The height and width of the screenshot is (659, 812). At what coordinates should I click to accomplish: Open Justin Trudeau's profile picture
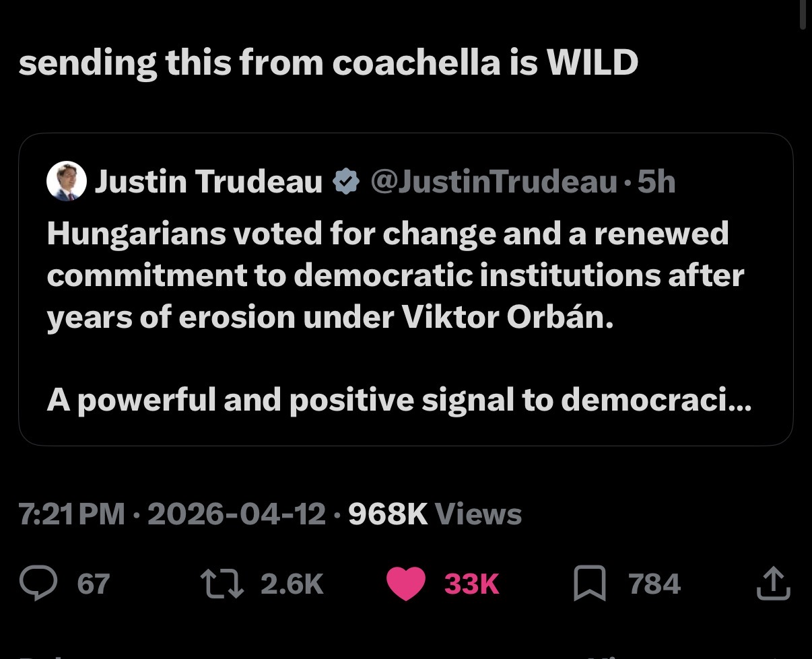coord(66,182)
